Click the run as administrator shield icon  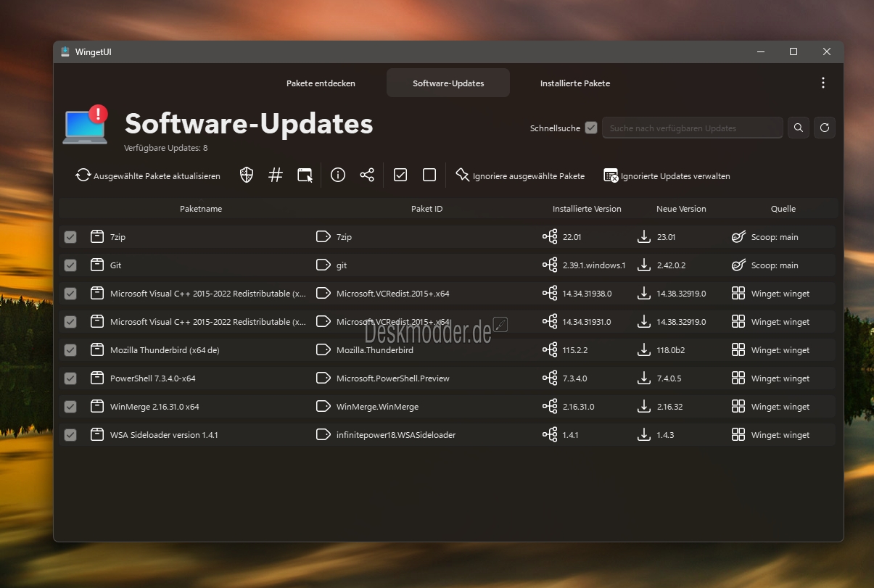[x=247, y=175]
